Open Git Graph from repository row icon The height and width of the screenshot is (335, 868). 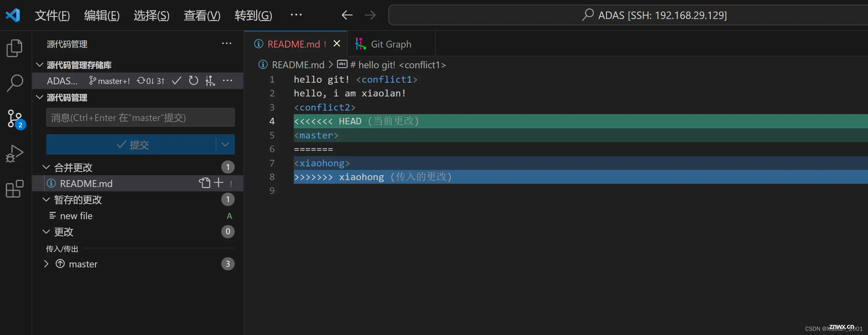pyautogui.click(x=210, y=81)
